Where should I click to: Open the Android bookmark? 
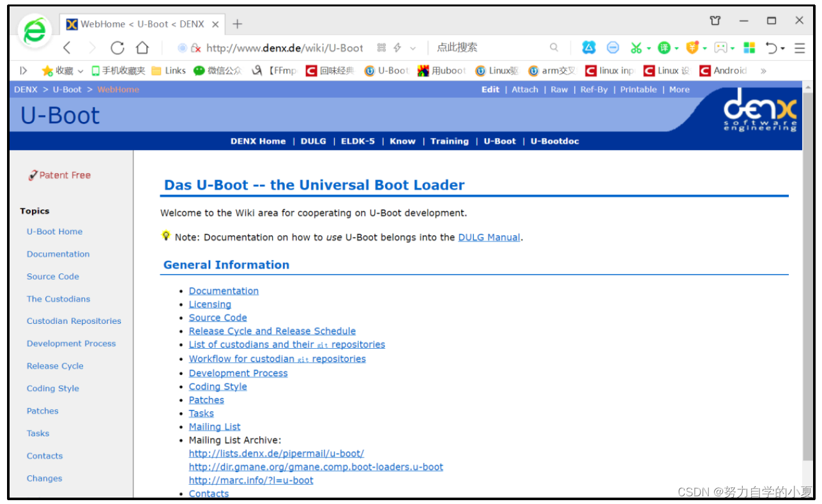[x=724, y=71]
